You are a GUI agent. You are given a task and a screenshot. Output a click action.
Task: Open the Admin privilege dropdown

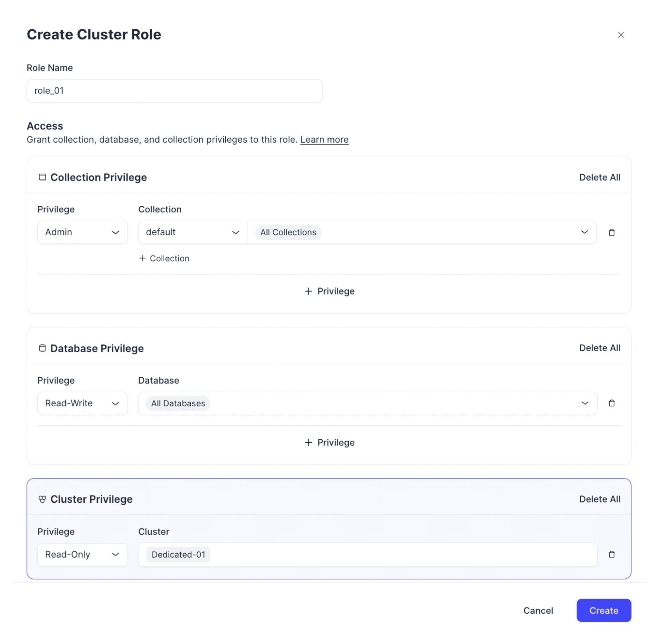[82, 233]
